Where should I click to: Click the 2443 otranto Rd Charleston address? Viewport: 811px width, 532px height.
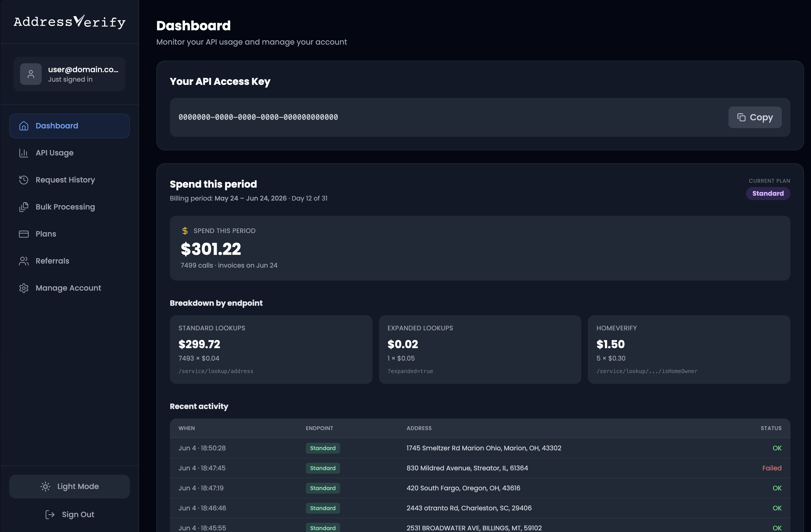(x=469, y=508)
